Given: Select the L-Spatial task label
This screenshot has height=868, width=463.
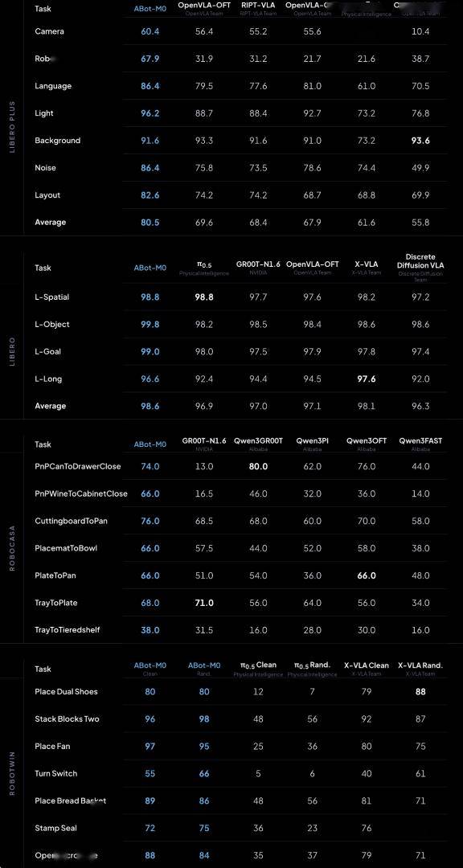Looking at the screenshot, I should click(52, 297).
